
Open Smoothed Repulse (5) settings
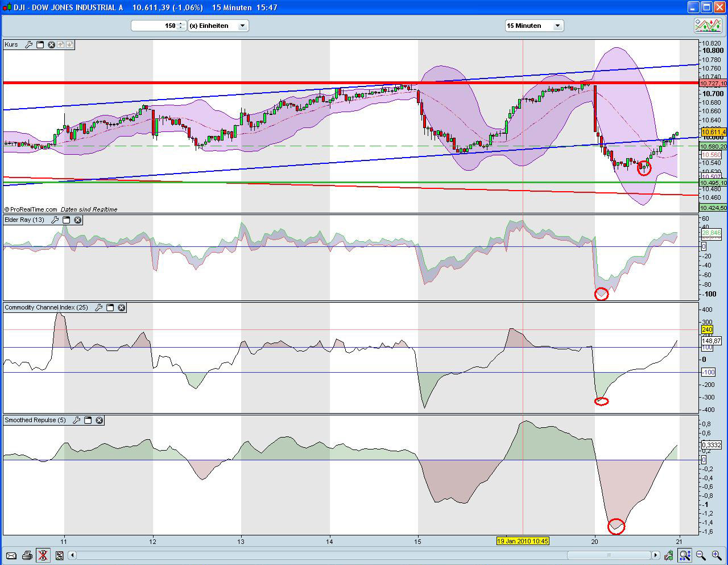point(77,420)
